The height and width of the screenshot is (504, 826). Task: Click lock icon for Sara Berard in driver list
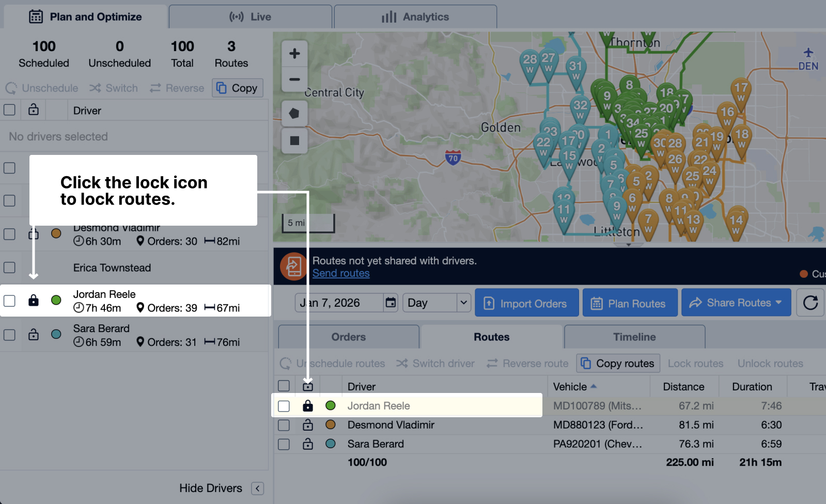[34, 335]
